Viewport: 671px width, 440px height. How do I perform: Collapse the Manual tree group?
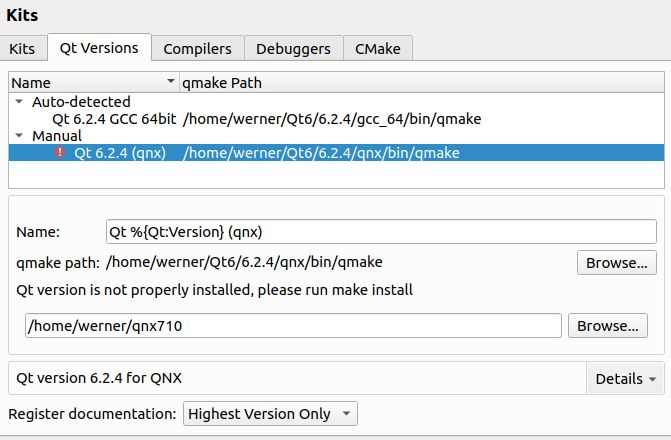click(x=19, y=136)
